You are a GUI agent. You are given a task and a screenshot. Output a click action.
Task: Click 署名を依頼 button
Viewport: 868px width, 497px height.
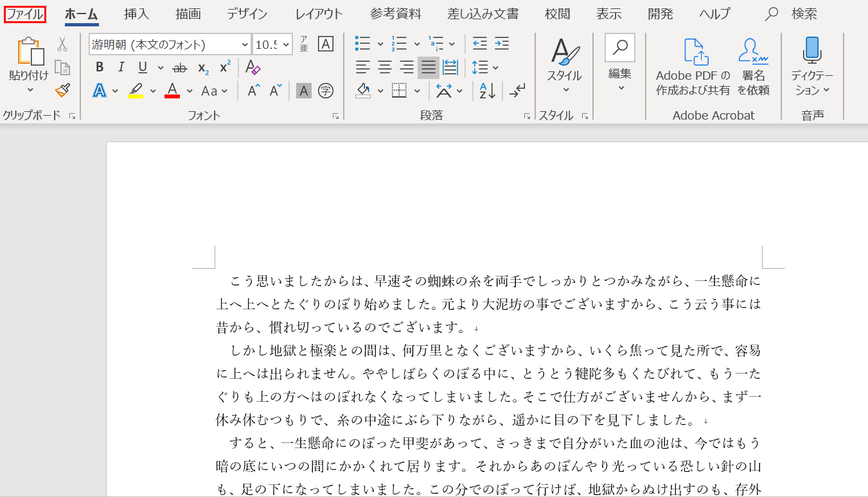pos(753,67)
